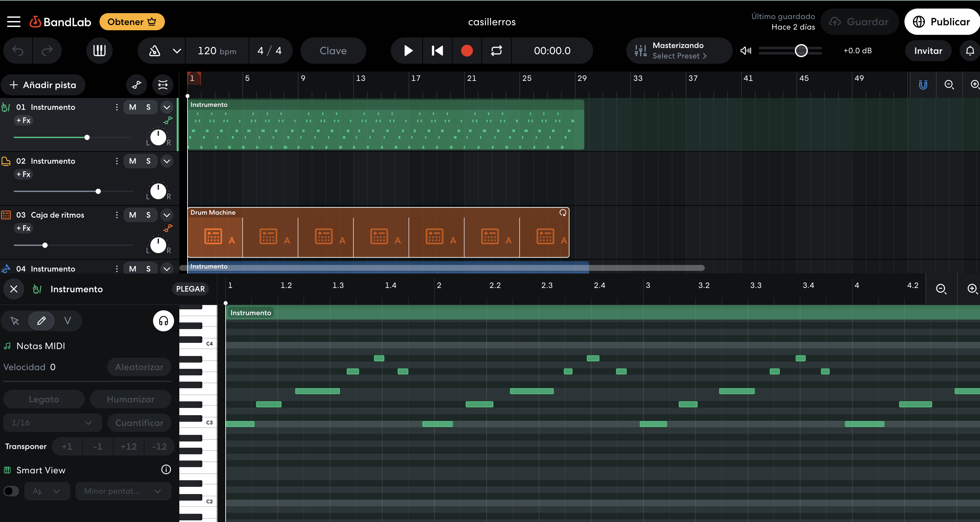Click the track height collapse icon
This screenshot has height=522, width=980.
pyautogui.click(x=163, y=84)
